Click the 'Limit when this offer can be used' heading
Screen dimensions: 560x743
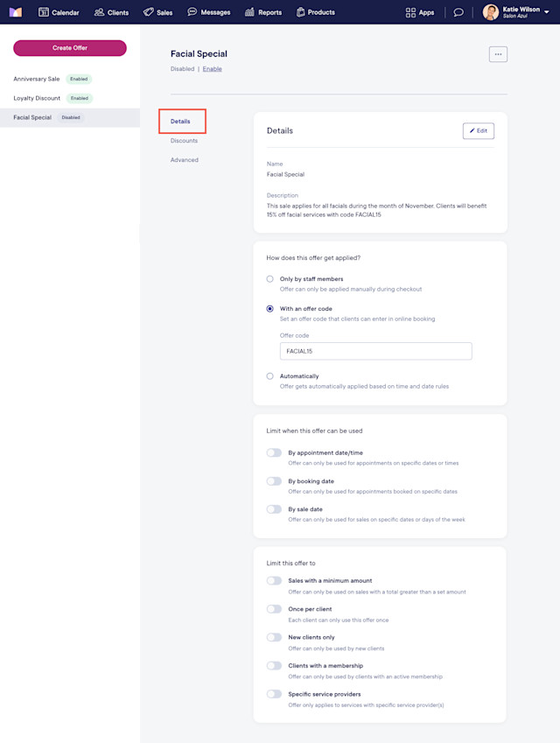(314, 431)
